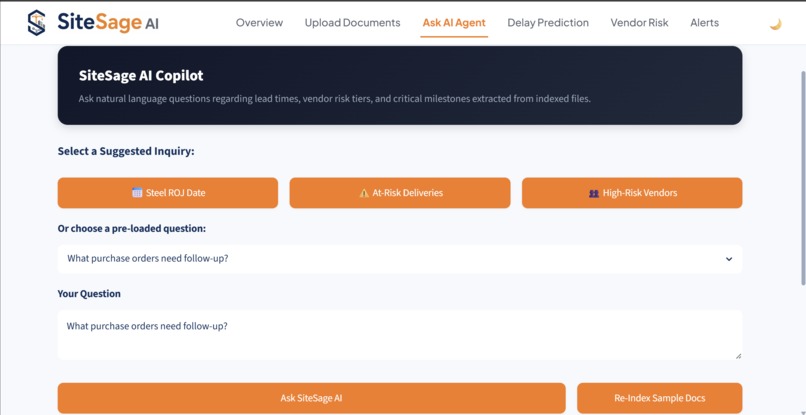Click the Steel ROJ Date suggested inquiry button
The image size is (806, 415).
point(168,193)
